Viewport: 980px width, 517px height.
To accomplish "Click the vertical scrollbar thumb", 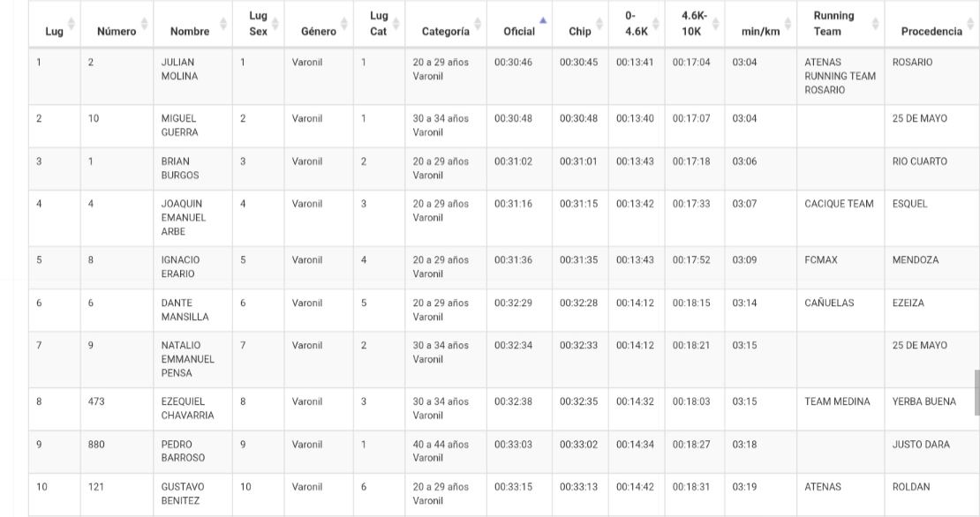I will coord(976,392).
